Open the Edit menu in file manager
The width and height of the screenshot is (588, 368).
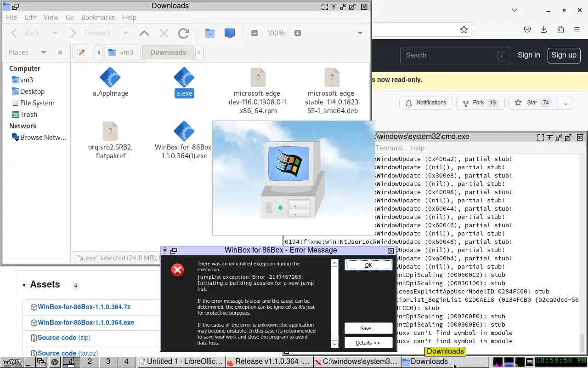(30, 17)
